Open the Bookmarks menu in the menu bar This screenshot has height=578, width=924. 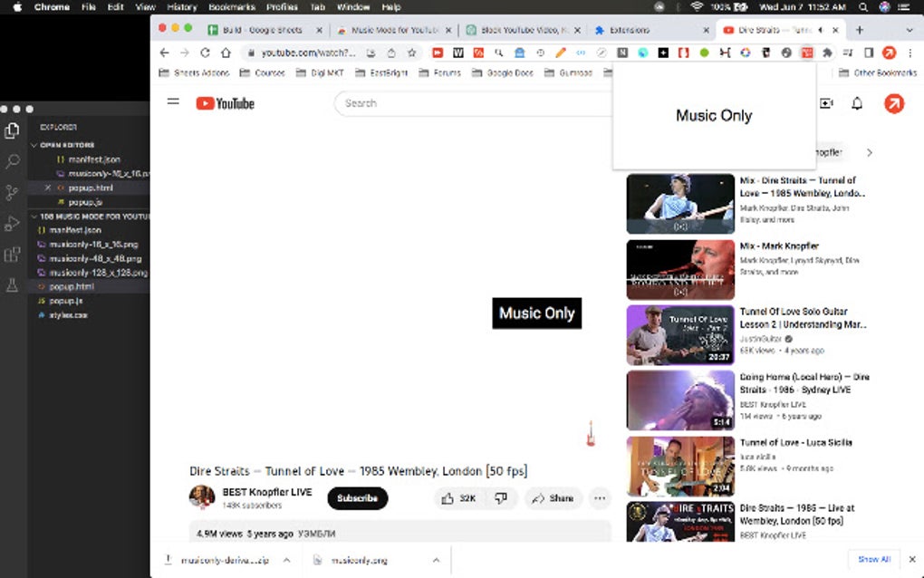click(x=232, y=6)
